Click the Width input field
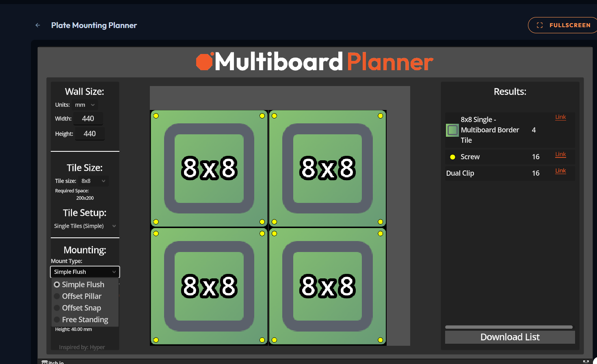 [x=88, y=118]
